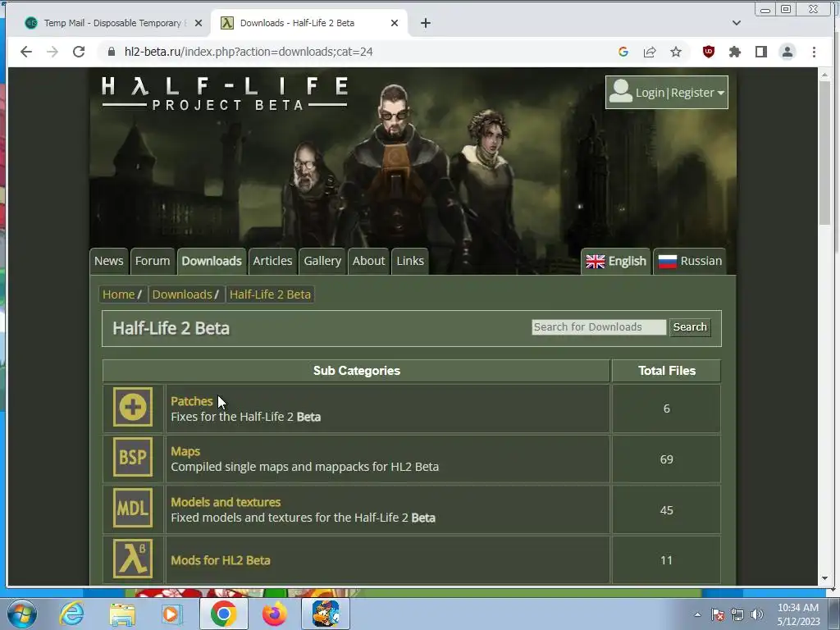Click the taskbar clock showing 10:34 AM
This screenshot has width=840, height=630.
pos(798,614)
